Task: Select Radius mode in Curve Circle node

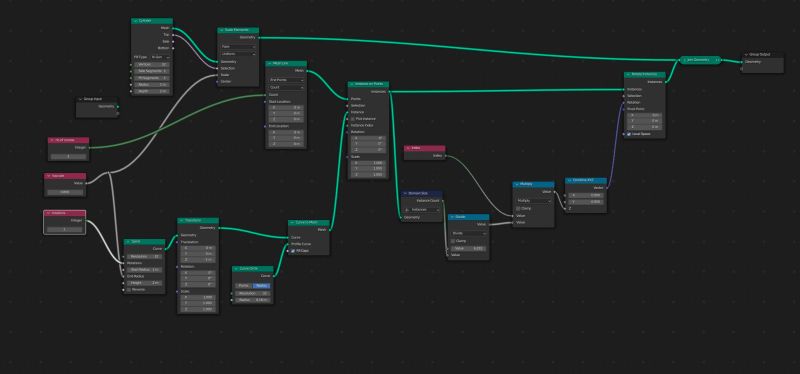Action: [261, 286]
